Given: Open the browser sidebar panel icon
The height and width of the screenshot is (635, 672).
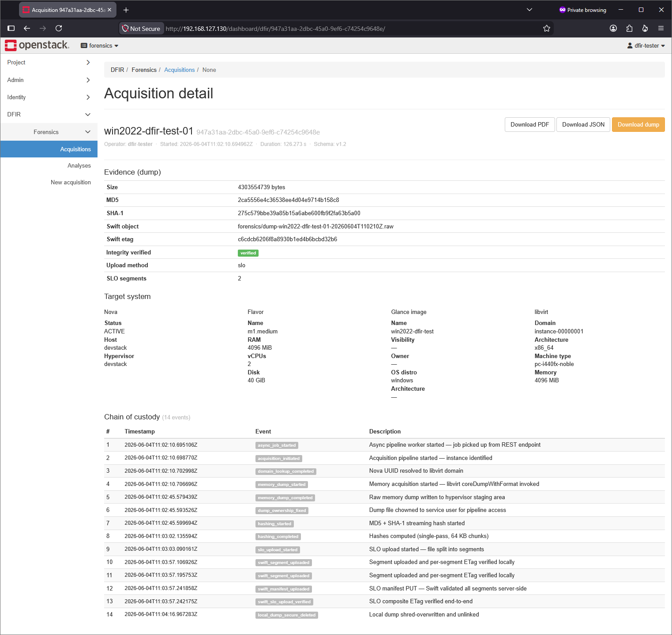Looking at the screenshot, I should pyautogui.click(x=11, y=28).
